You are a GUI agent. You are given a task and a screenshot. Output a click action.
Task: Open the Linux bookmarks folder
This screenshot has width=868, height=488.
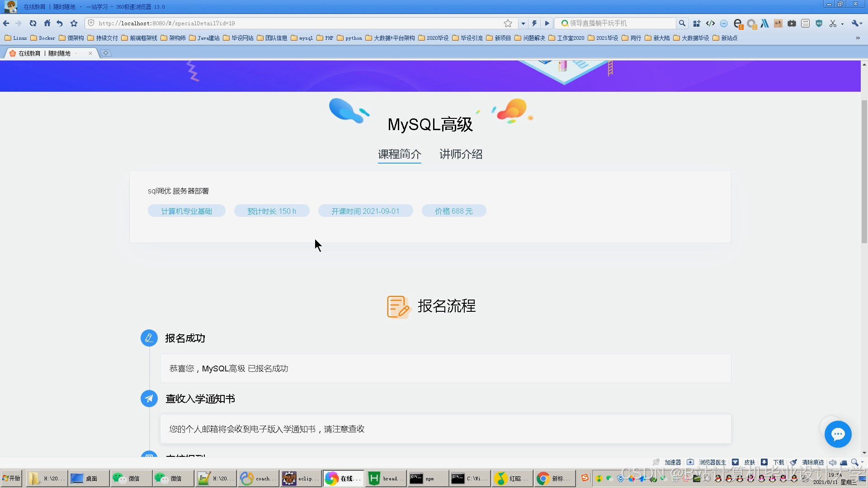[x=16, y=38]
